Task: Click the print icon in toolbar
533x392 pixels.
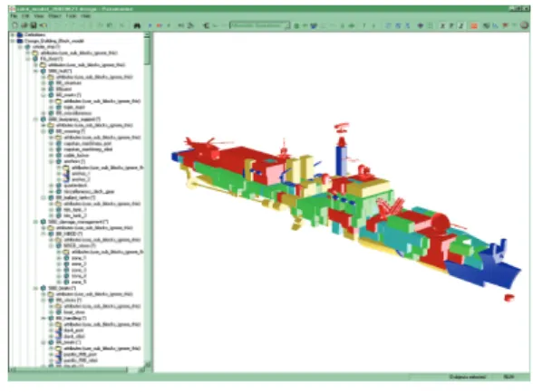Action: pos(24,25)
